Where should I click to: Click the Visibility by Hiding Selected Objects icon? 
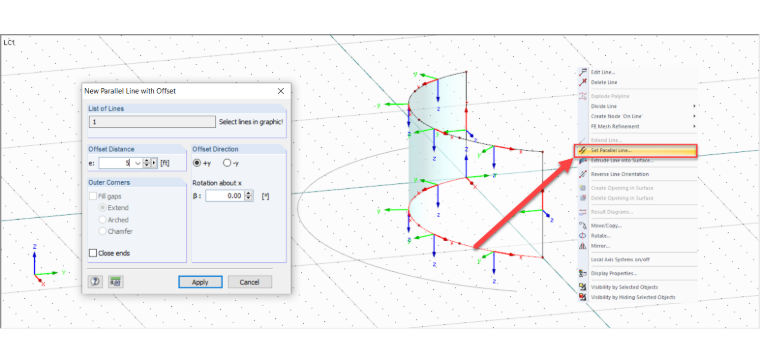coord(583,297)
